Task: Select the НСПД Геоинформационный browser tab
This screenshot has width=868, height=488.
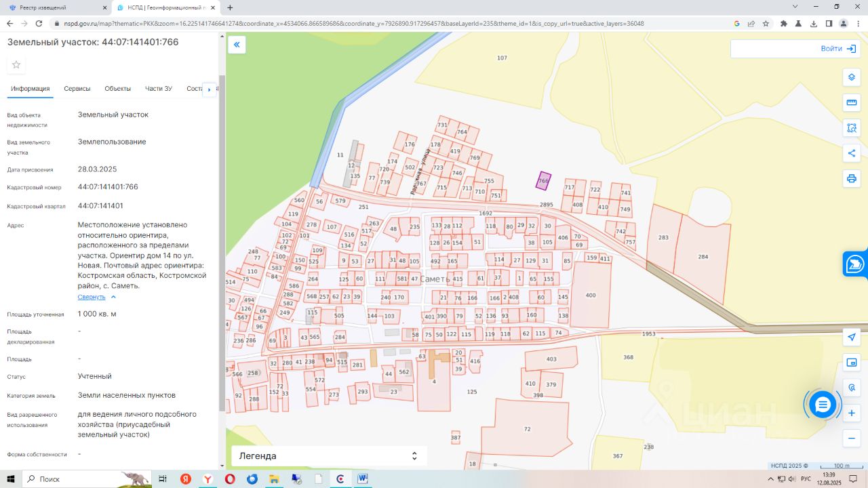Action: [167, 7]
